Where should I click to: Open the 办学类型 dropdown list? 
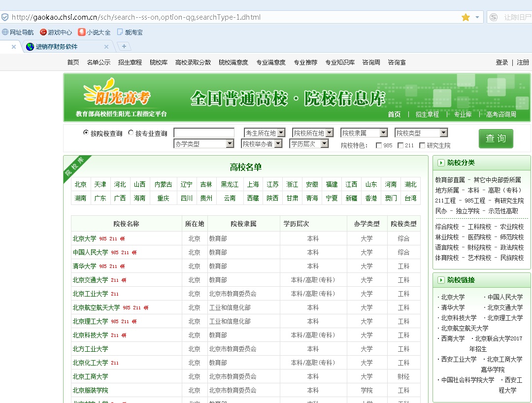coord(203,144)
